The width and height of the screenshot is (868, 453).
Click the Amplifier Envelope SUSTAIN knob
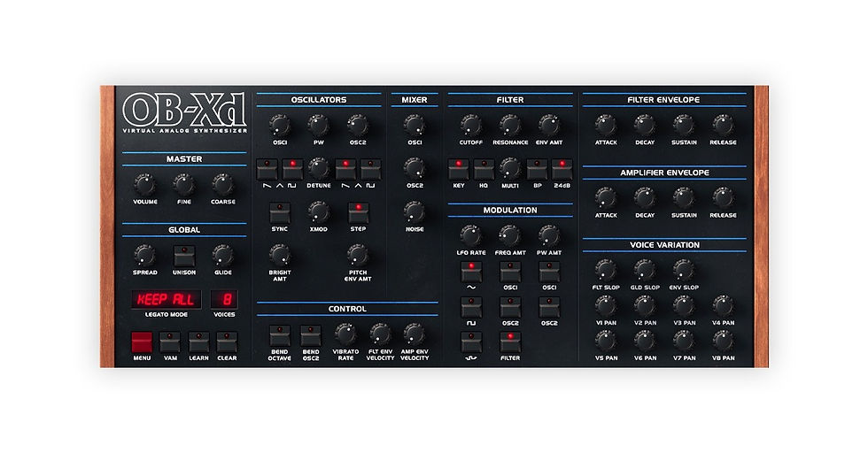(684, 198)
